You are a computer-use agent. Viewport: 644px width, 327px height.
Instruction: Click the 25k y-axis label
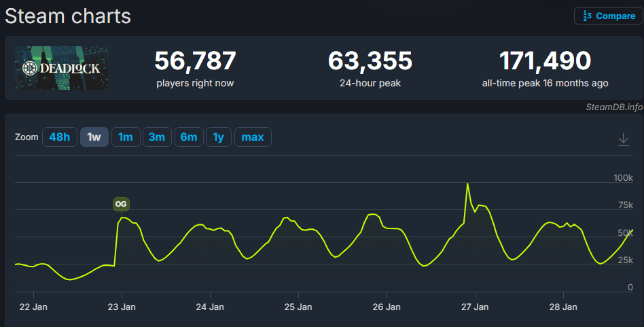[x=626, y=260]
